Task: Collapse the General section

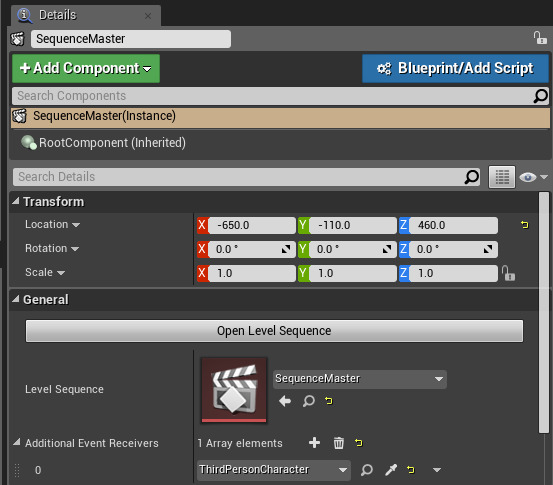Action: (16, 299)
